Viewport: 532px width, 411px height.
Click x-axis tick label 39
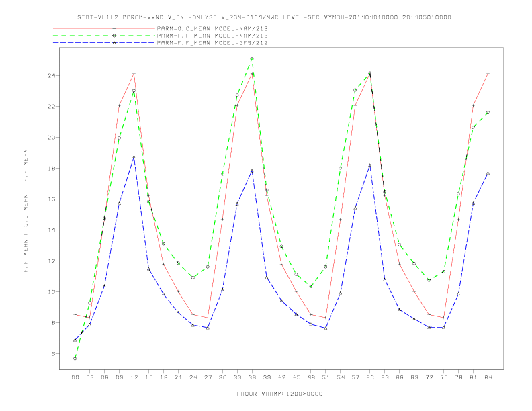tap(267, 377)
